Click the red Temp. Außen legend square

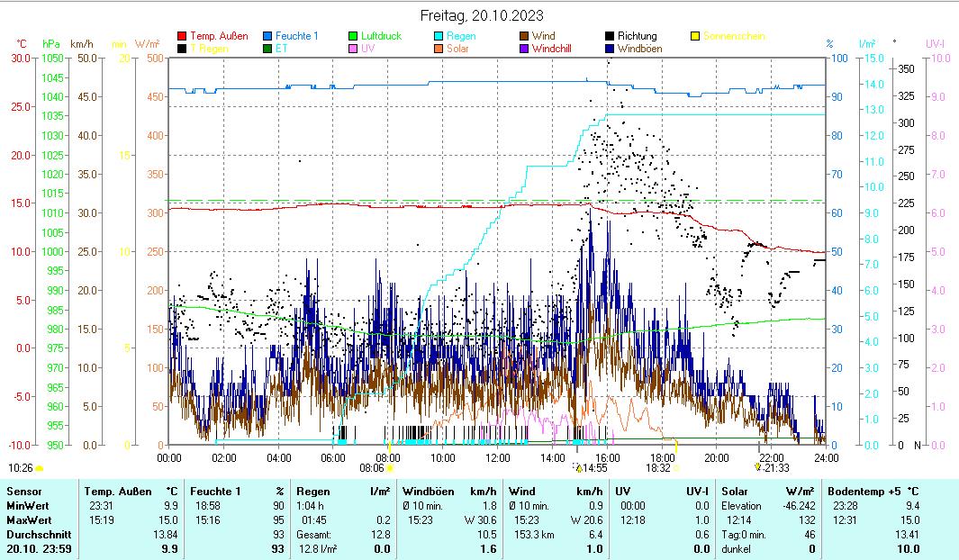[x=182, y=37]
